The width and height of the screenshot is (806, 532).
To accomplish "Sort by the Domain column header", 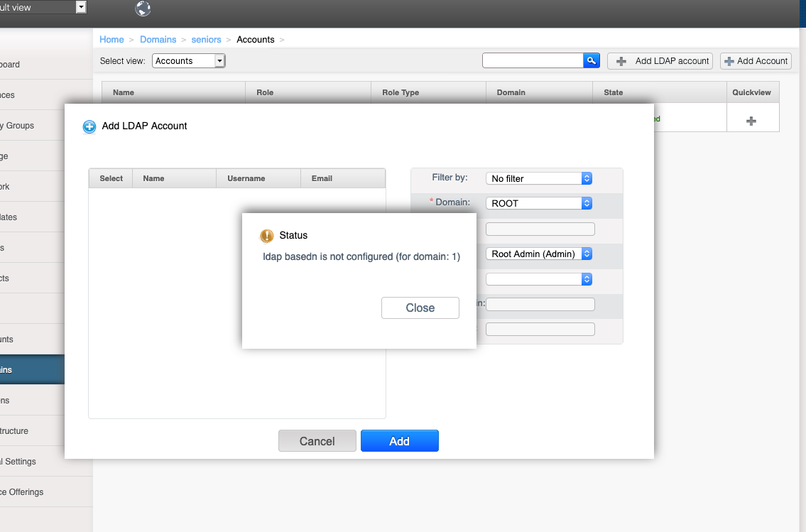I will [539, 92].
